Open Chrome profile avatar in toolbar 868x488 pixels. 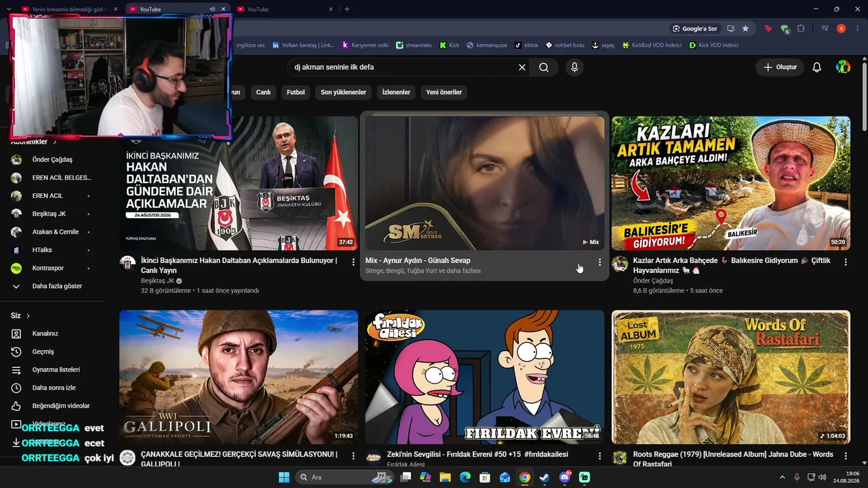point(841,28)
